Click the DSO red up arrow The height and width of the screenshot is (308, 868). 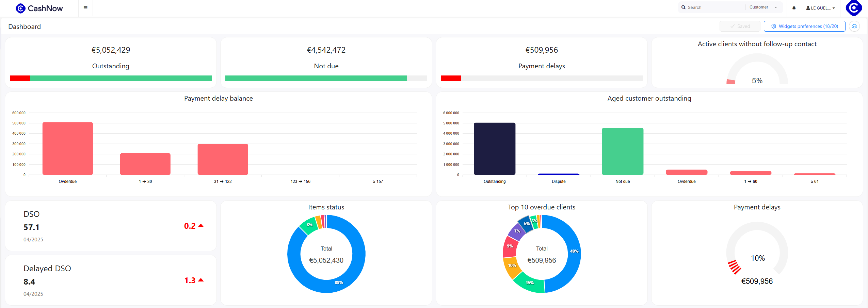201,225
